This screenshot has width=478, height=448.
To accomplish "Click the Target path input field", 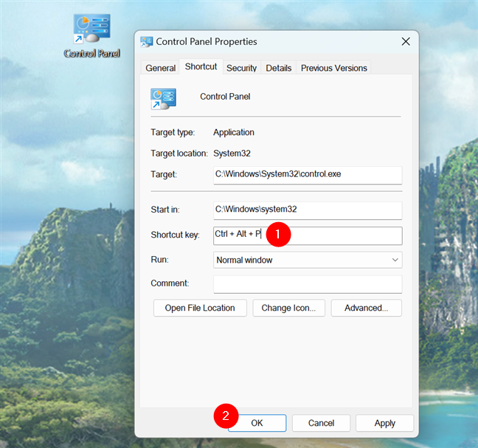I will tap(308, 175).
